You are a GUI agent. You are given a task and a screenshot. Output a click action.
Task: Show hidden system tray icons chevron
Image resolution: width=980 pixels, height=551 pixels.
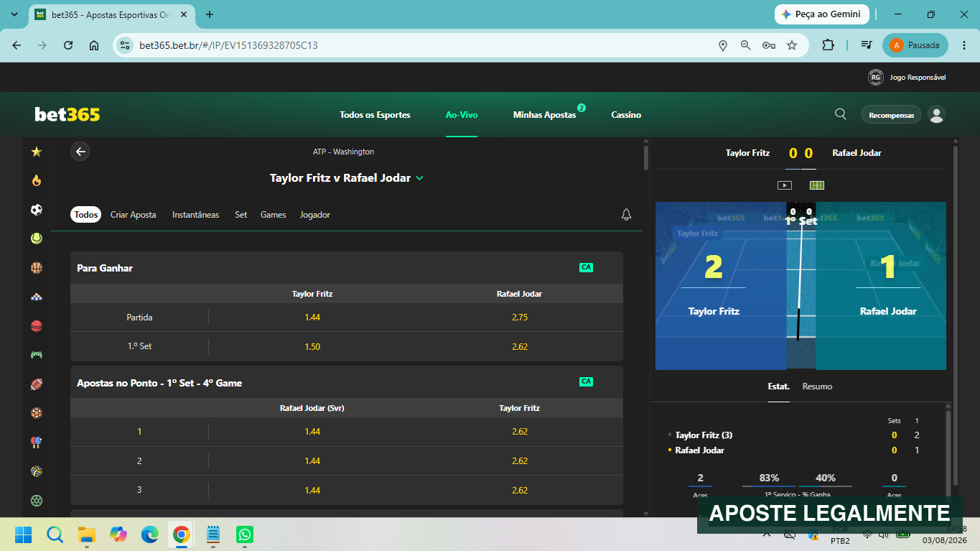coord(767,534)
